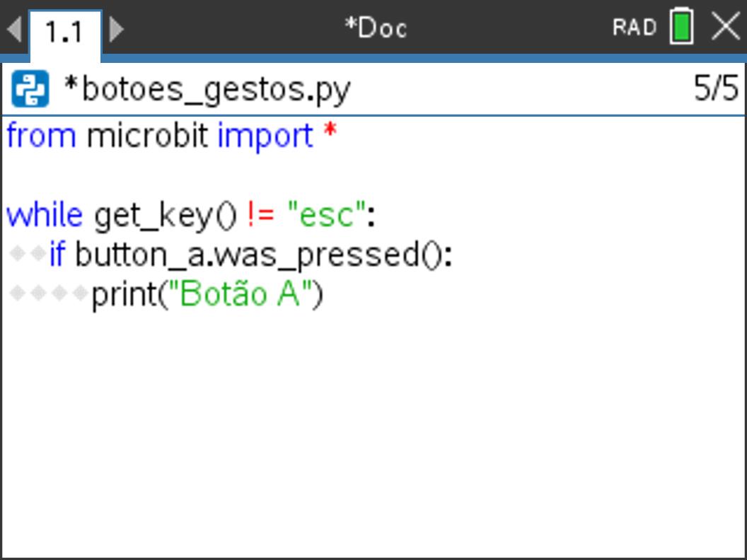Click the word microbit in code
Screen dimensions: 747x560
coord(148,136)
